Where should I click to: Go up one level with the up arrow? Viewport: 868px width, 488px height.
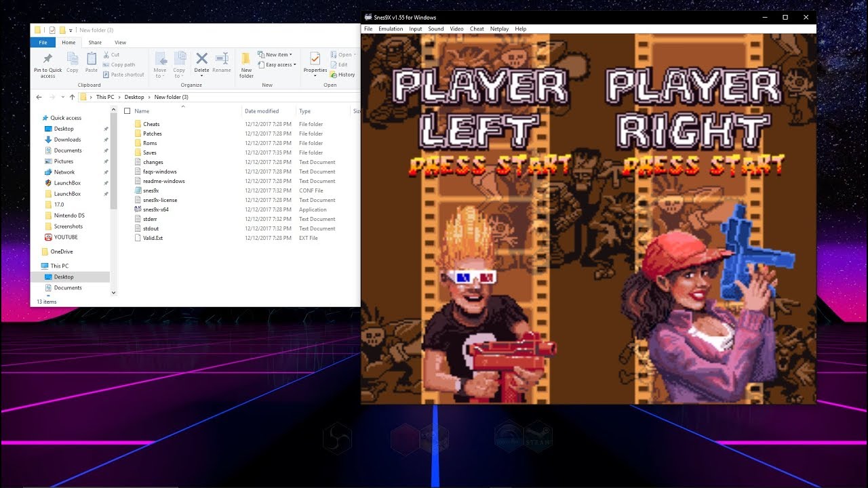pyautogui.click(x=72, y=97)
